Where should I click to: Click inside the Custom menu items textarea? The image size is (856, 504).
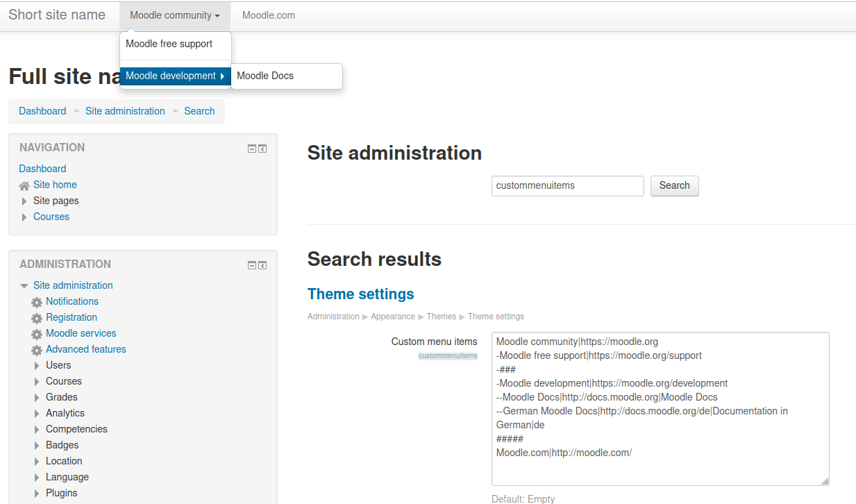click(660, 409)
